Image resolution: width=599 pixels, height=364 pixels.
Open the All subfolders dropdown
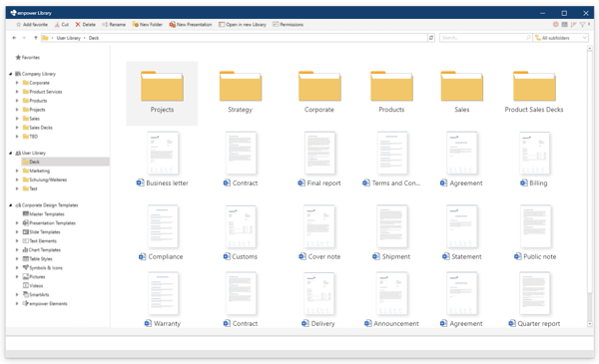(x=561, y=38)
